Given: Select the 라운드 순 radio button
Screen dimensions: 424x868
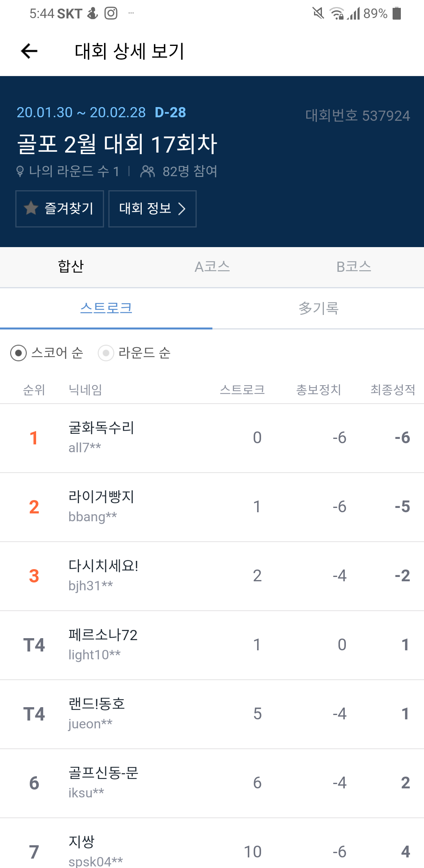Looking at the screenshot, I should click(x=106, y=353).
